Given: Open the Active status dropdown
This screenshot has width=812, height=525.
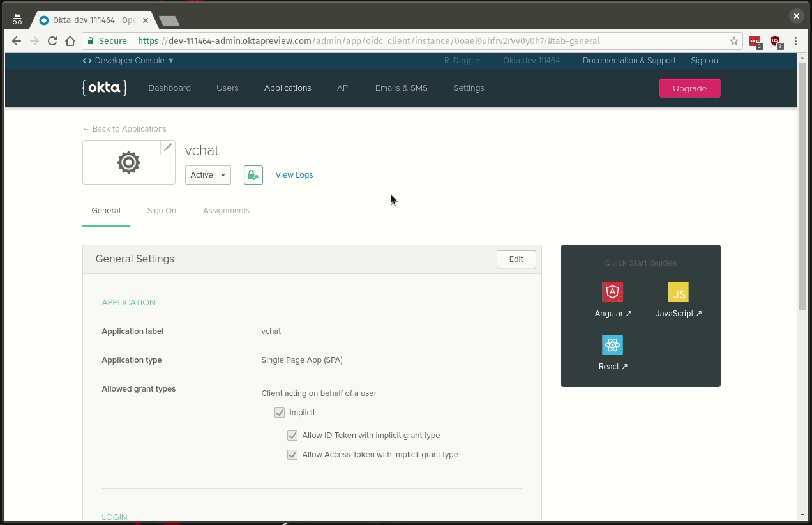Looking at the screenshot, I should pyautogui.click(x=208, y=175).
